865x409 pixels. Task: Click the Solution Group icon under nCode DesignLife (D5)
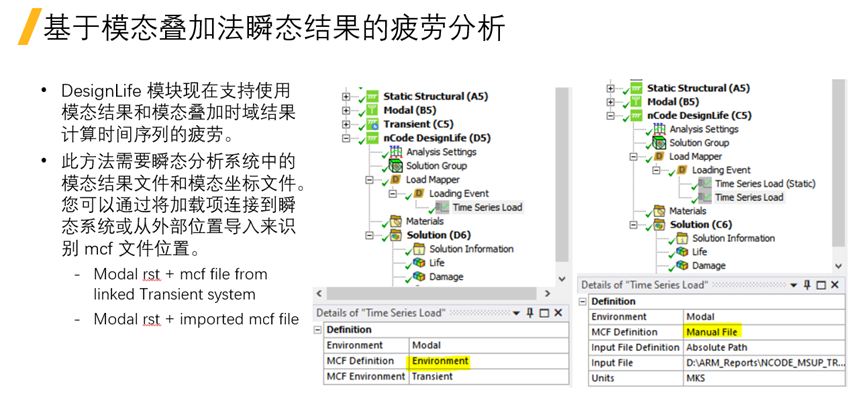pos(396,166)
